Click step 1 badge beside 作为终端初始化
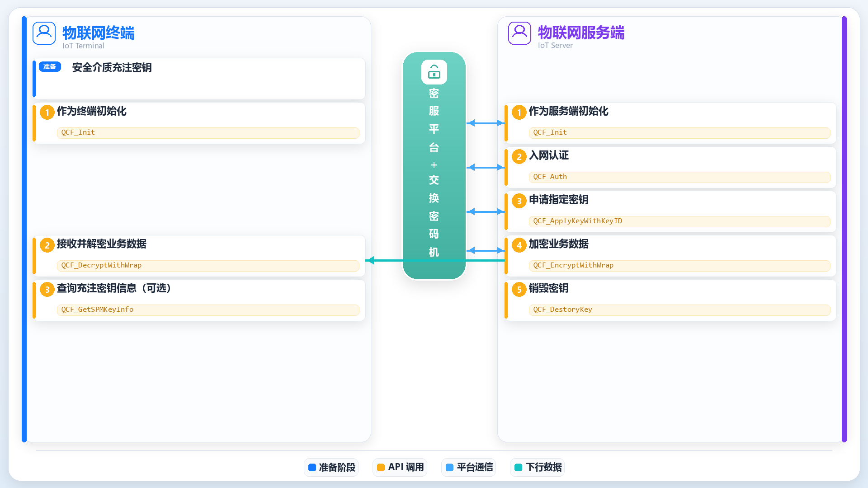 pos(47,113)
